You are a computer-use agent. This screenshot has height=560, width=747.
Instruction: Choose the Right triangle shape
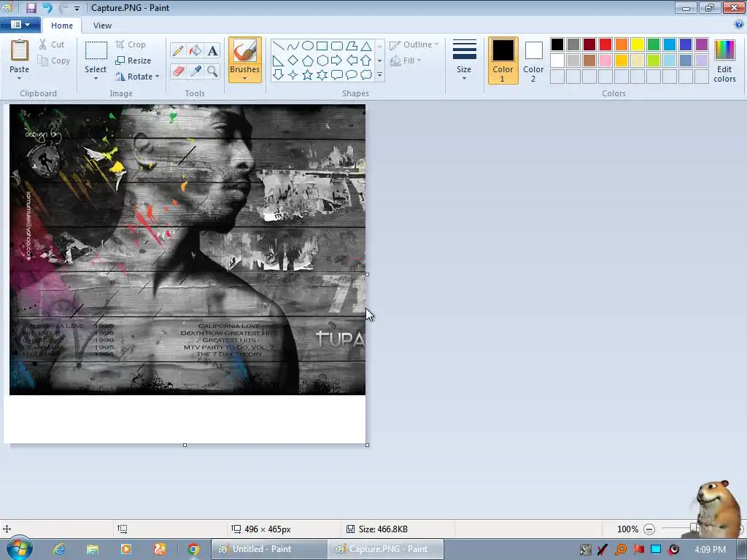(x=278, y=61)
